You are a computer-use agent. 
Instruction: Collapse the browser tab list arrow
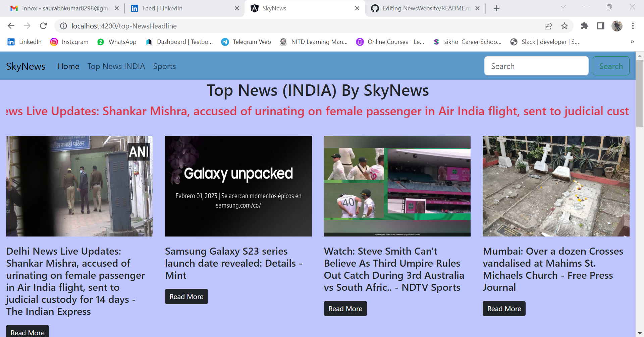click(563, 7)
